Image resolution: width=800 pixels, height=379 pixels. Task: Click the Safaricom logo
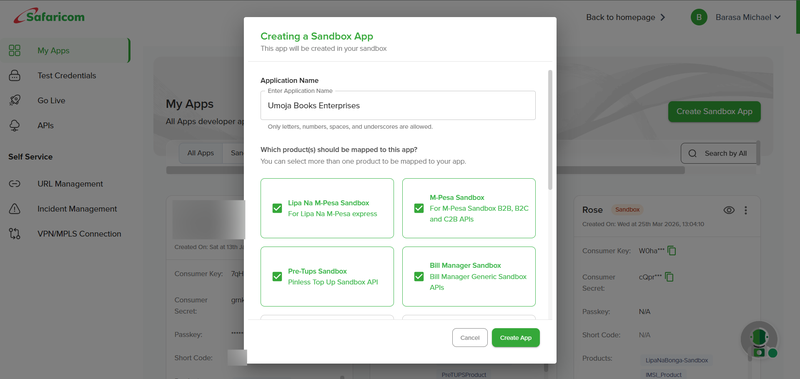pos(49,16)
